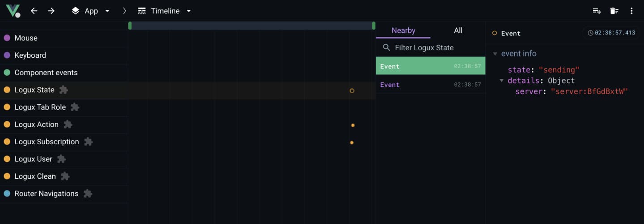Screen dimensions: 644x224
Task: Click the search magnifier icon
Action: (386, 47)
